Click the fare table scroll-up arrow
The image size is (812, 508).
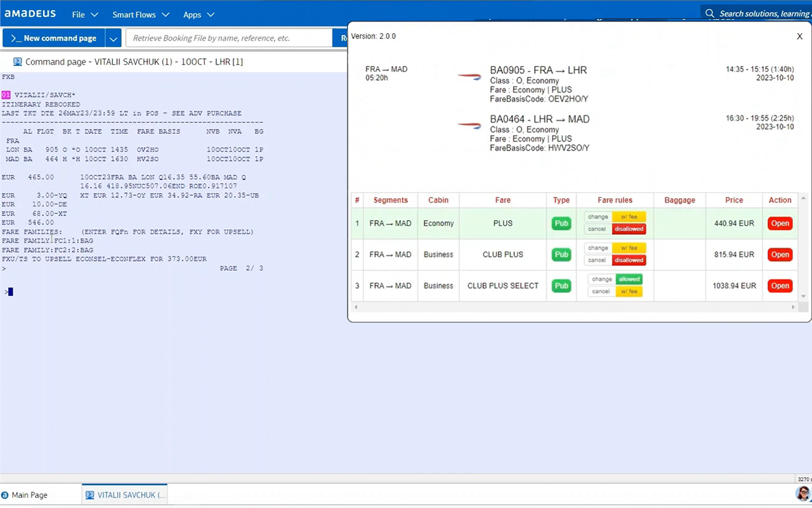[x=803, y=199]
